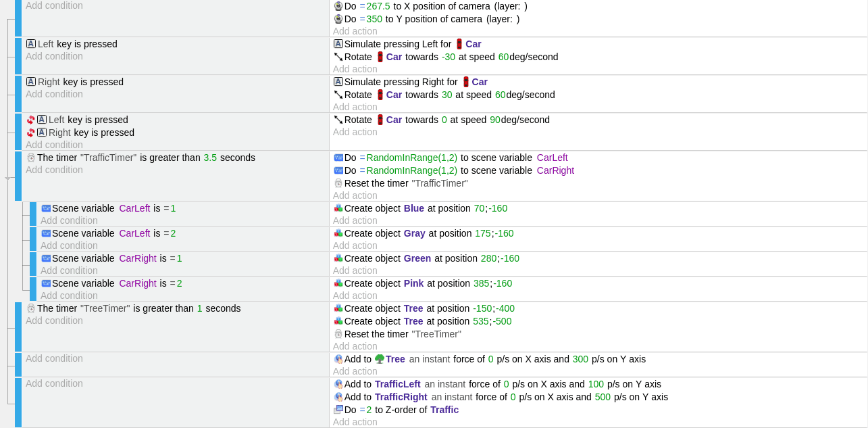Add an action below Create object Pink
Viewport: 868px width, 428px height.
(355, 295)
